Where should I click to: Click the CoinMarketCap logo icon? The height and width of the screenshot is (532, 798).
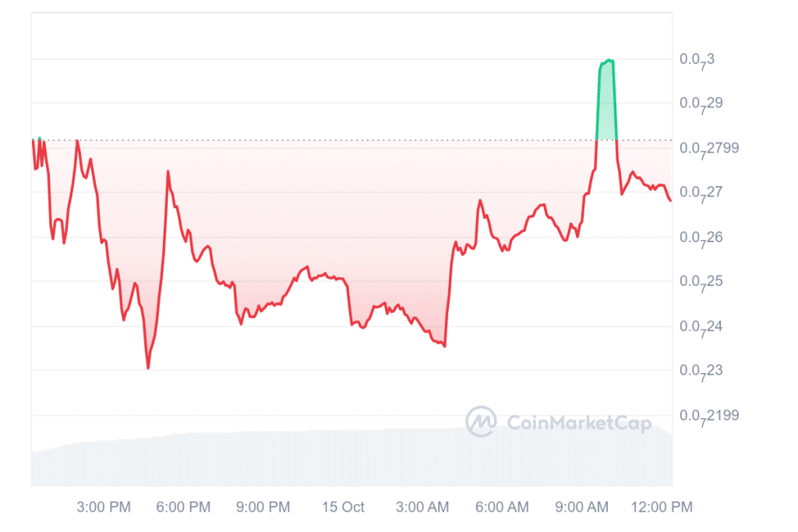tap(481, 421)
